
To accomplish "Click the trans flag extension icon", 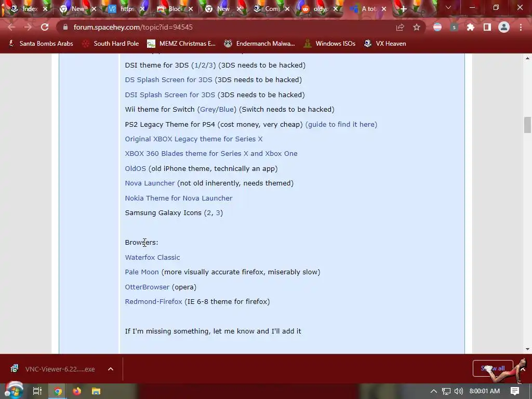I will [x=437, y=27].
